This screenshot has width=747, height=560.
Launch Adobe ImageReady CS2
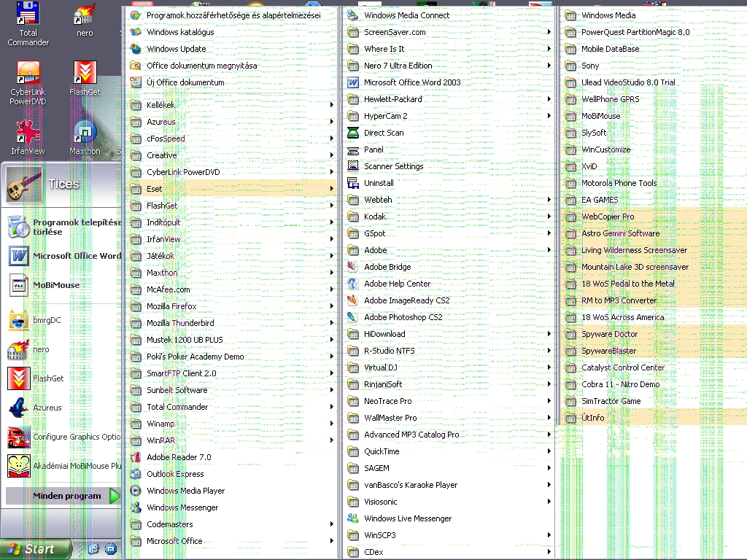point(449,300)
